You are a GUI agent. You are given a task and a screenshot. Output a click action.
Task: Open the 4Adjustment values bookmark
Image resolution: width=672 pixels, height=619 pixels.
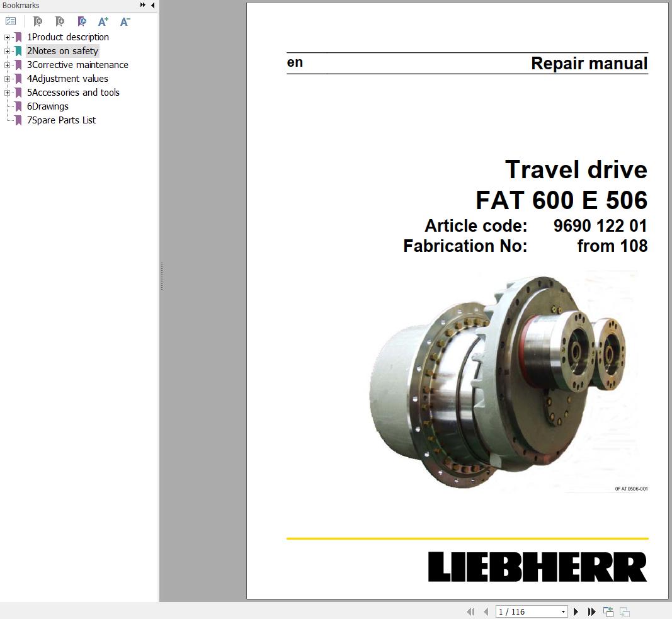click(x=67, y=79)
